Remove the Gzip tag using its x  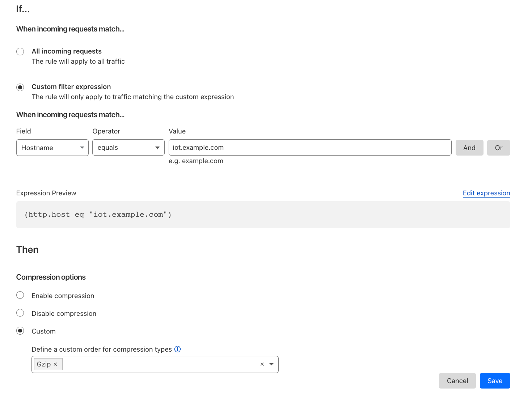(x=55, y=364)
